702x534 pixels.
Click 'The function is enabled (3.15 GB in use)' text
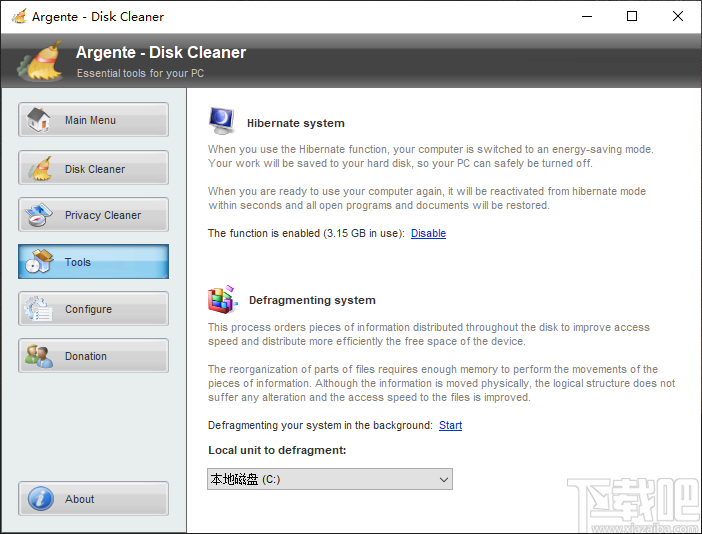(x=306, y=233)
